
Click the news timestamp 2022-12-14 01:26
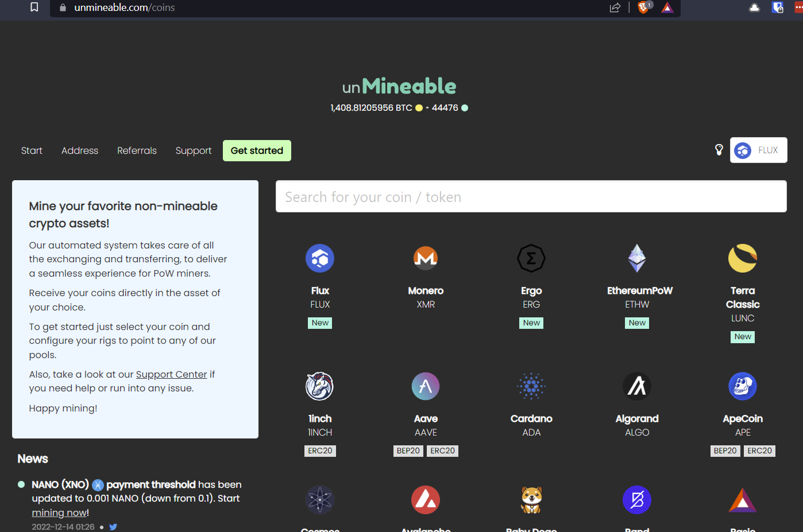click(x=63, y=527)
